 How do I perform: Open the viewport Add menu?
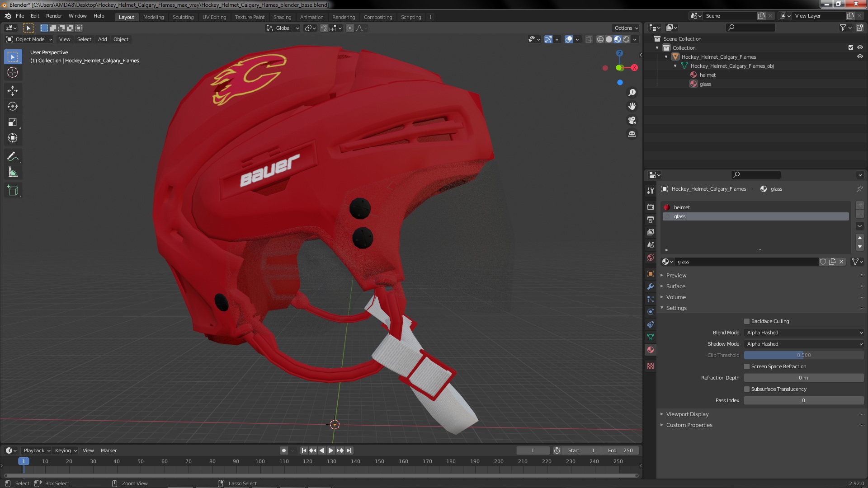click(x=103, y=39)
